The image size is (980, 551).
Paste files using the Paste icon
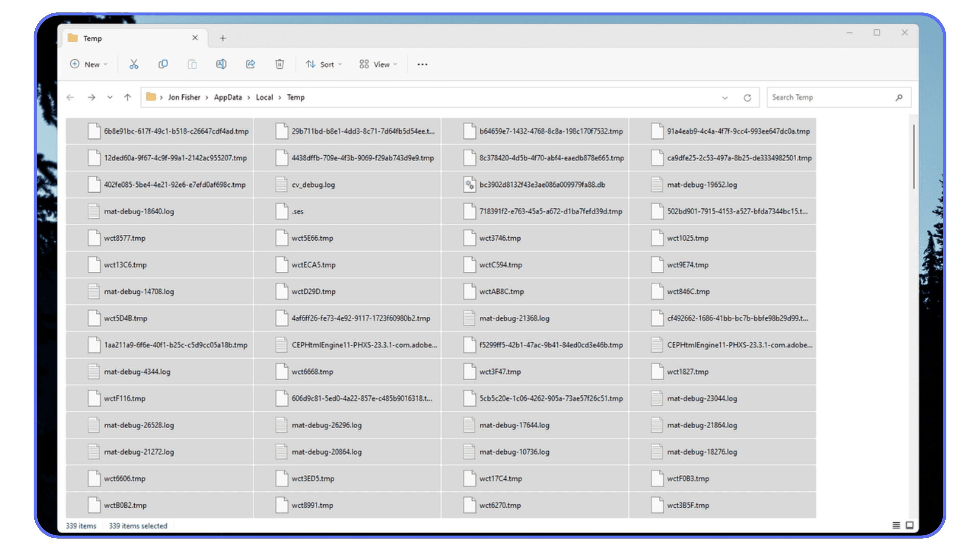(192, 64)
